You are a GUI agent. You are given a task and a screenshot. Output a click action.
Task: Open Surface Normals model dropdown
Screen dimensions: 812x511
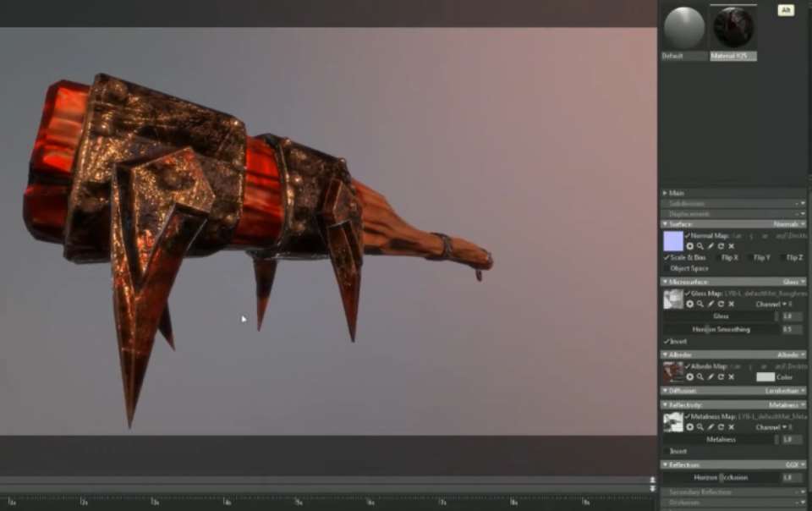pos(789,224)
